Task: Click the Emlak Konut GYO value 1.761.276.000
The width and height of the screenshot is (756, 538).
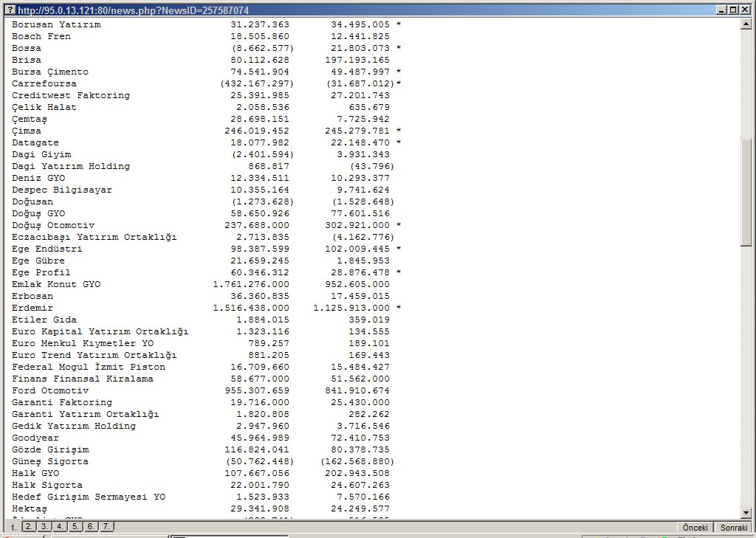Action: click(x=251, y=284)
